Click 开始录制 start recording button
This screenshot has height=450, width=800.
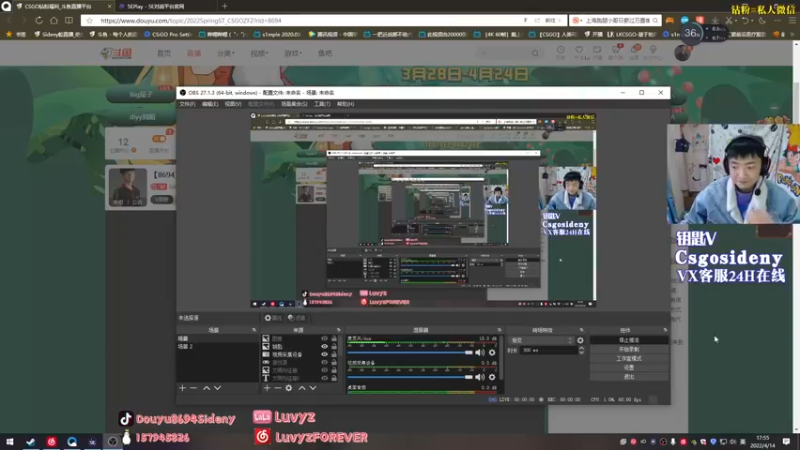[629, 349]
